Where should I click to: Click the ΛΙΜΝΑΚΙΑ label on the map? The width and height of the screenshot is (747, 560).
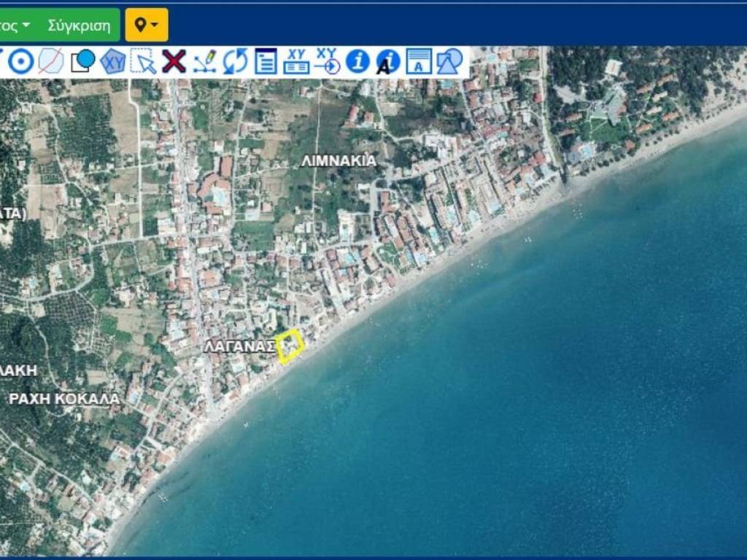coord(338,161)
